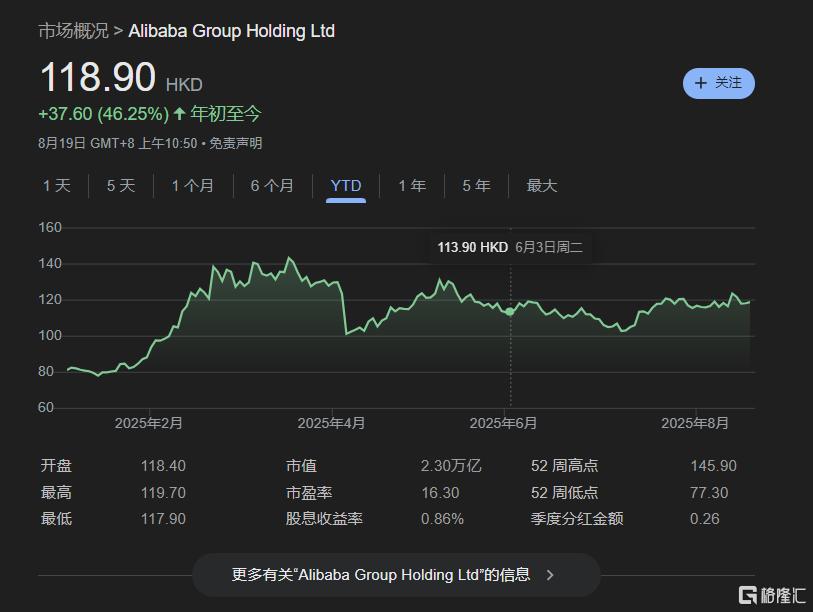Select the 最大 range tab
This screenshot has height=612, width=813.
[542, 186]
